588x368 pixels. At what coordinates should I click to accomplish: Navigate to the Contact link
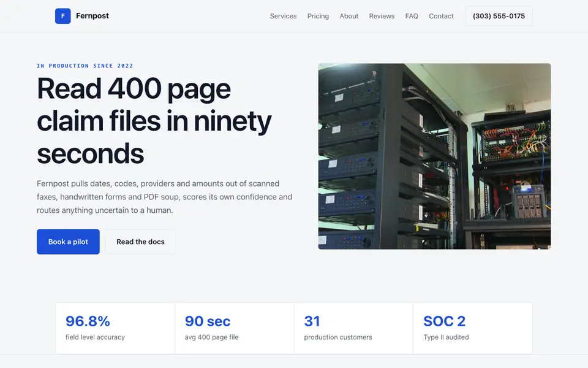point(441,16)
